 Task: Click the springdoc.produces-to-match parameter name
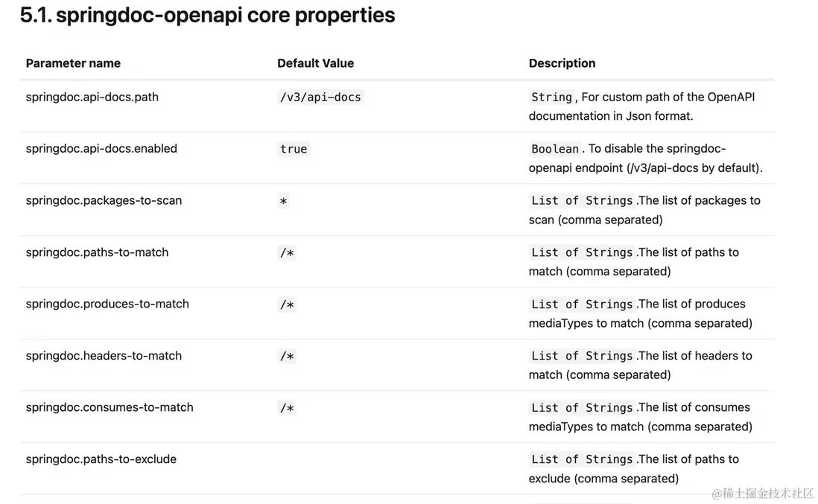tap(107, 304)
